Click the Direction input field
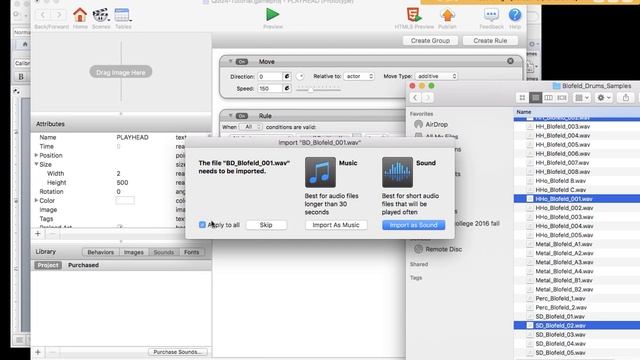 pos(270,76)
